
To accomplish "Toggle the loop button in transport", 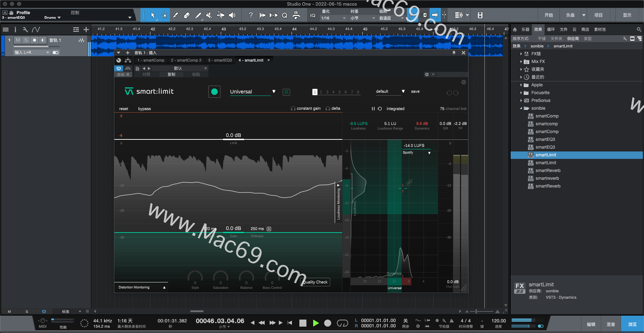I will point(342,323).
